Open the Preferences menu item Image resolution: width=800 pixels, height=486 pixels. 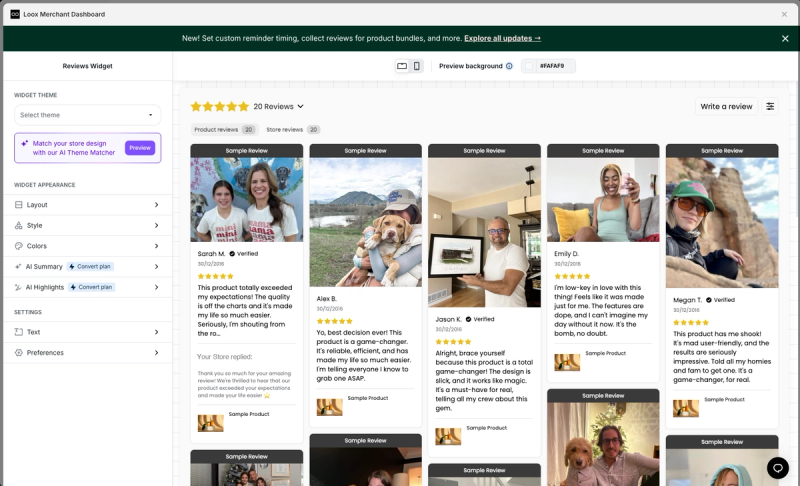pyautogui.click(x=87, y=352)
